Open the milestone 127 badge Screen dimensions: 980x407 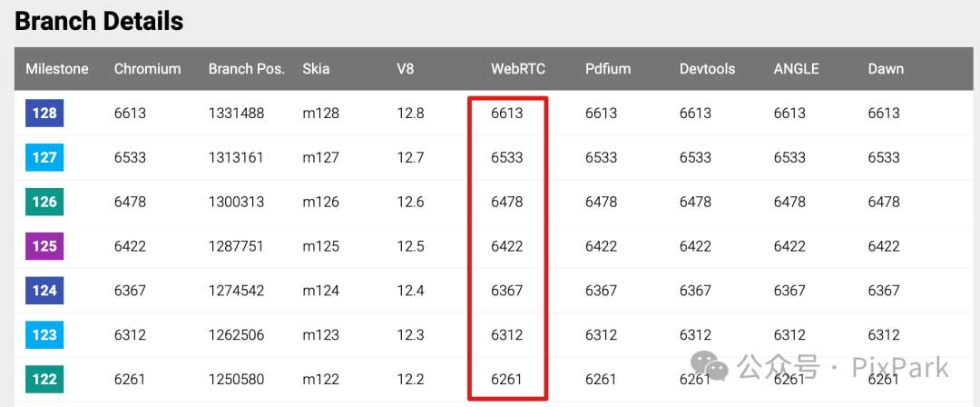click(x=44, y=157)
